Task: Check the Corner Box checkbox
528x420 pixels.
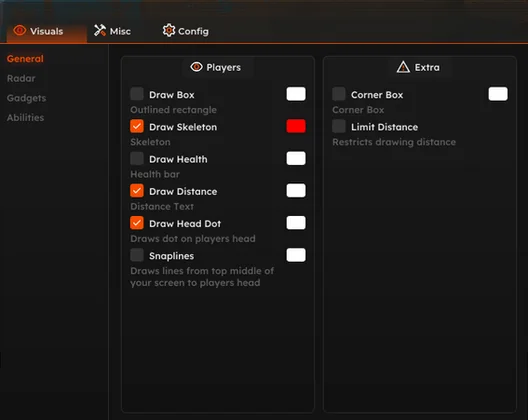Action: pos(339,94)
